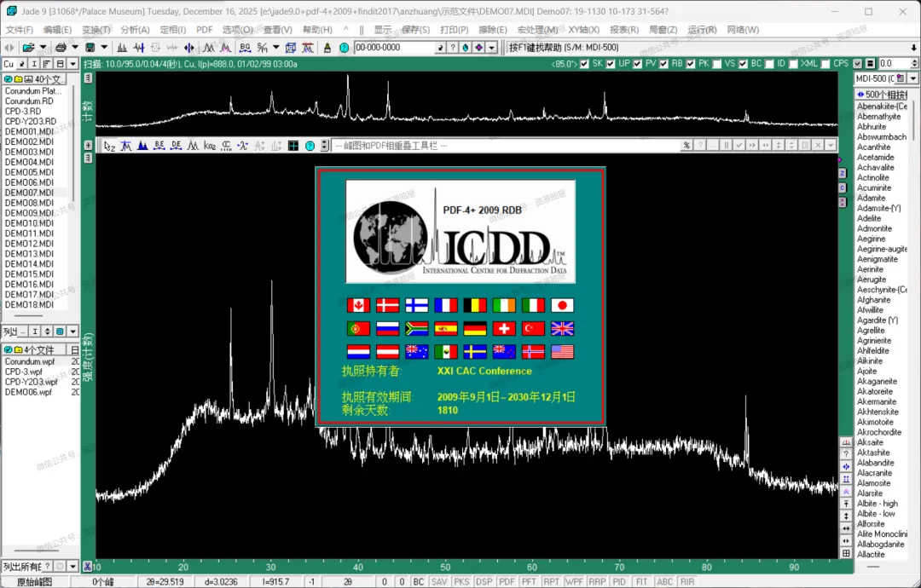Open dropdown at right end of overlay toolbar

[831, 145]
